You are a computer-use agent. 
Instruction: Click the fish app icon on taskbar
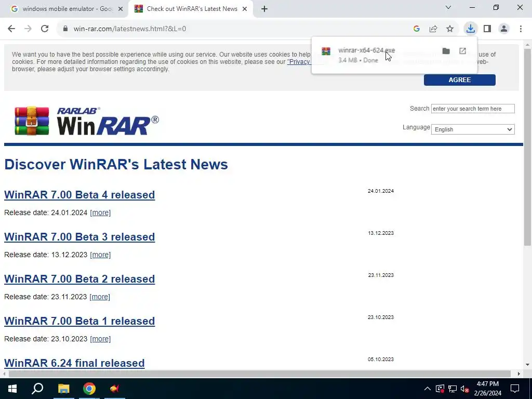[x=115, y=389]
